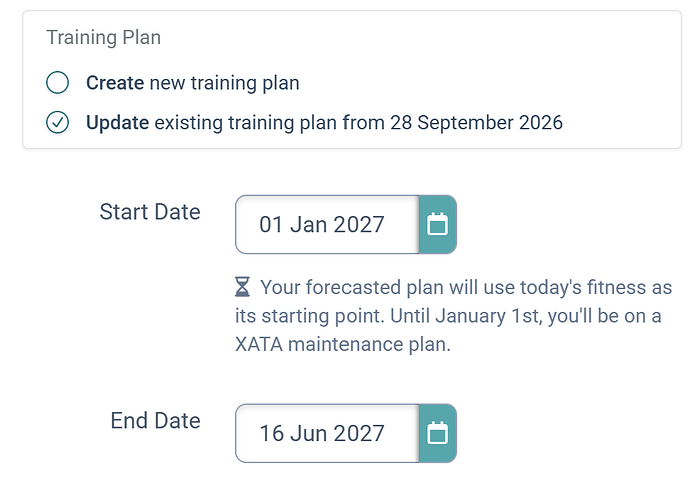Click the forecasted plan information message

click(453, 316)
